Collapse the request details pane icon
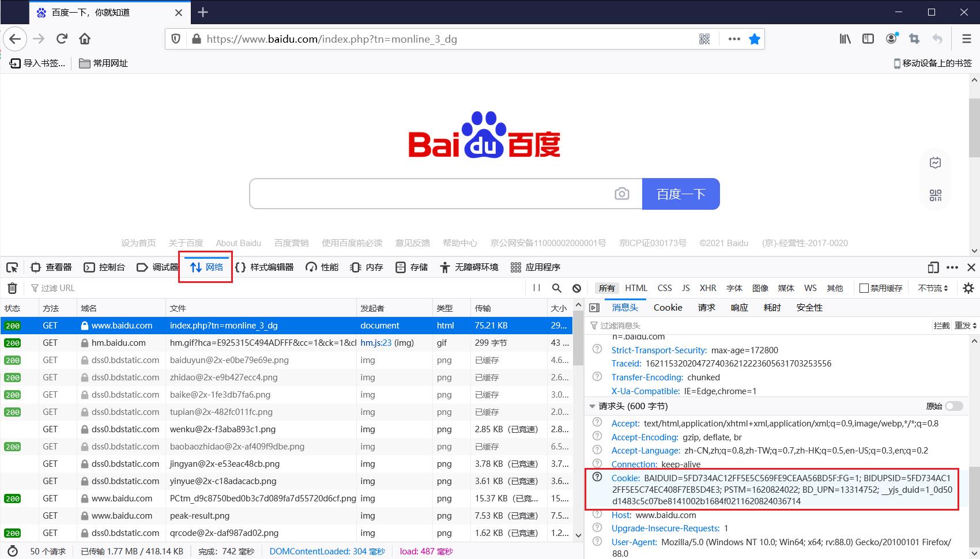 [x=594, y=308]
